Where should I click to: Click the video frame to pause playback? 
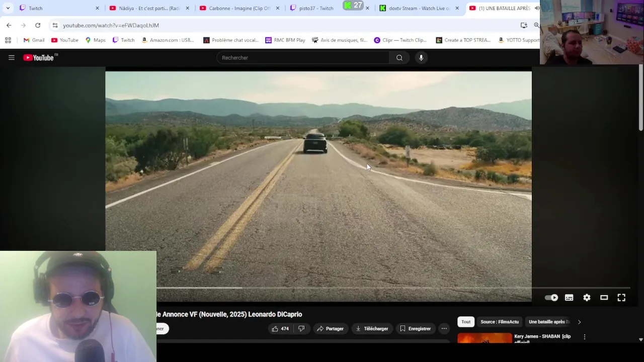click(x=318, y=186)
